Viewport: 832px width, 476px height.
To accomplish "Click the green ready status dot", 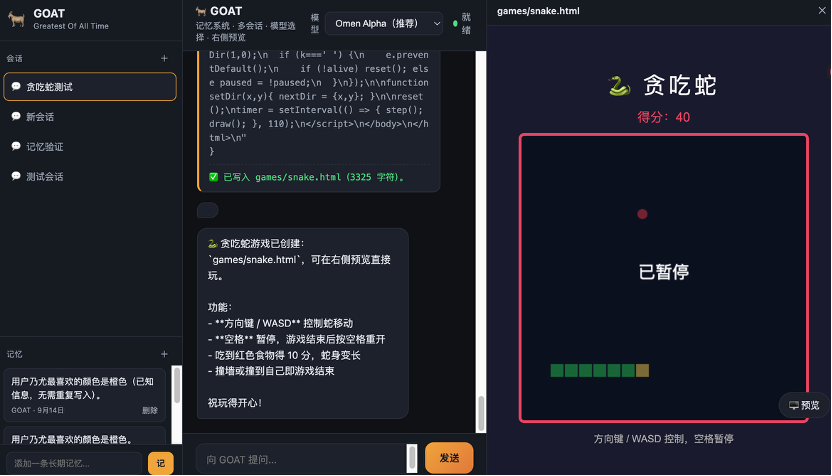I will pyautogui.click(x=455, y=23).
